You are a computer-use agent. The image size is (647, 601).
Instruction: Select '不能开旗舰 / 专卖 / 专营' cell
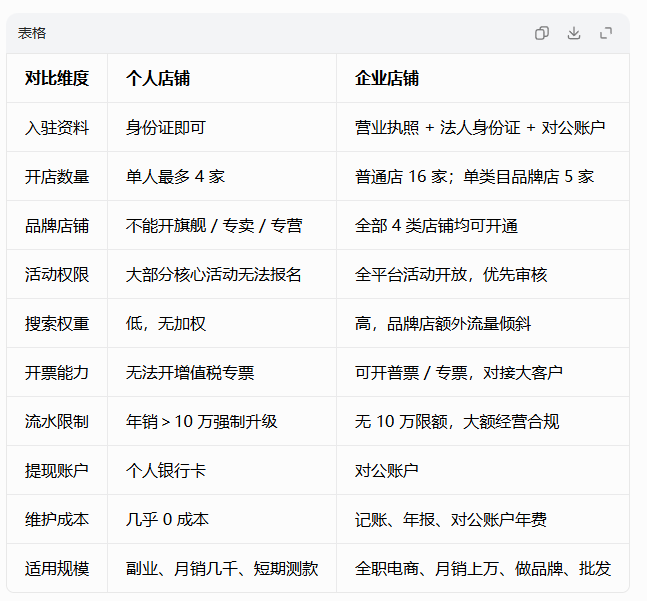(x=214, y=226)
